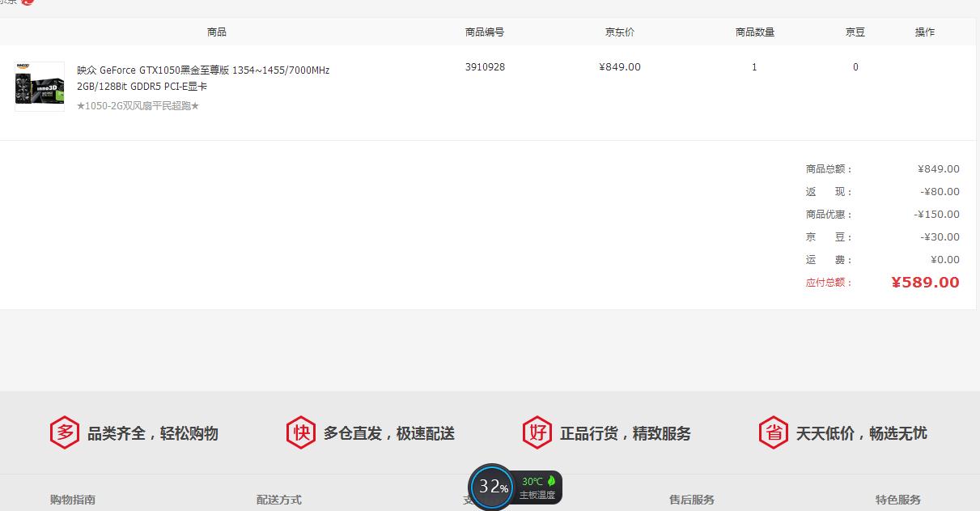Viewport: 980px width, 511px height.
Task: Click the green leaf icon in temperature widget
Action: pos(551,481)
